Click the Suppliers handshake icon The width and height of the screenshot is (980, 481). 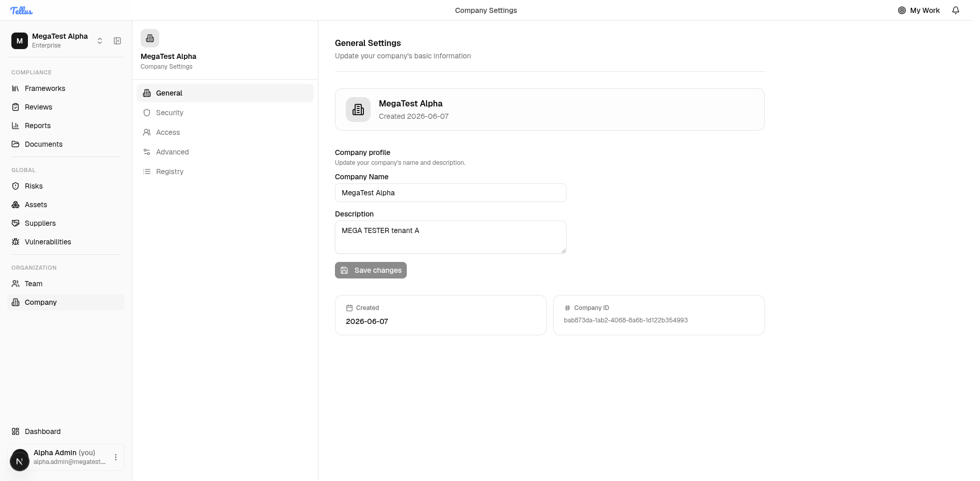coord(16,223)
